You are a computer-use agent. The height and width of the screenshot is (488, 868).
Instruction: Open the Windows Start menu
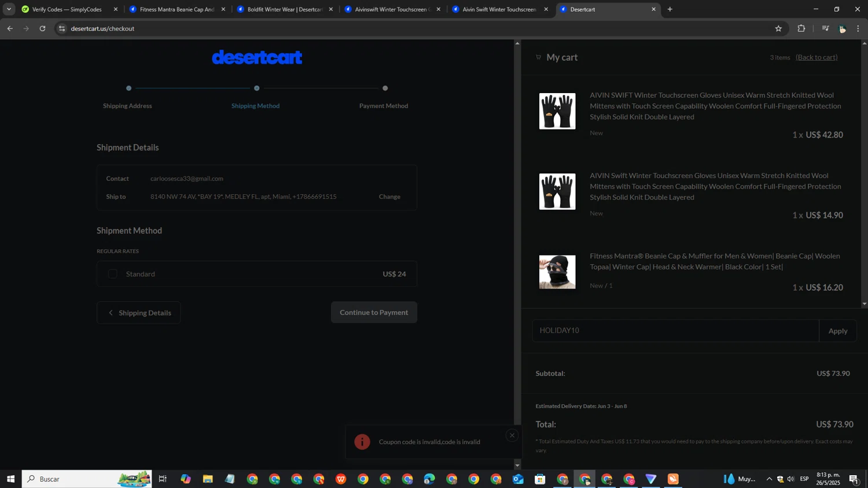click(x=10, y=479)
